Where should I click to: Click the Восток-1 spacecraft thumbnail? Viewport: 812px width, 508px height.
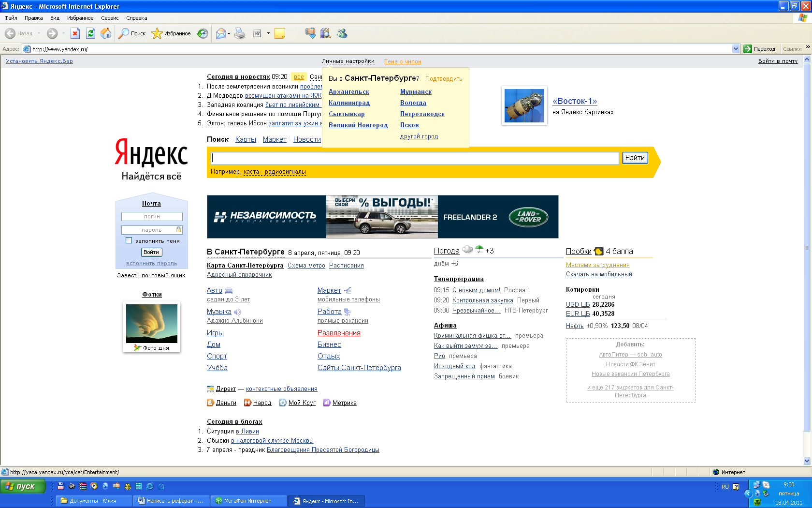(x=524, y=105)
